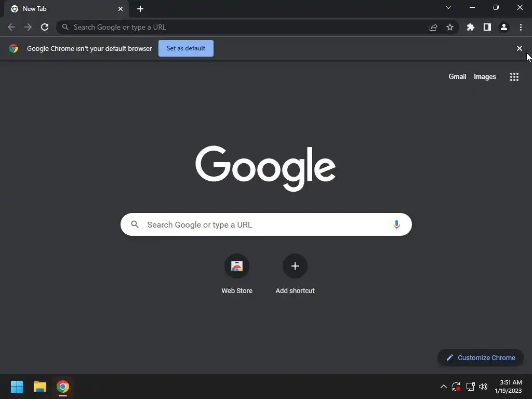Click the sync status tray icon

tap(456, 387)
